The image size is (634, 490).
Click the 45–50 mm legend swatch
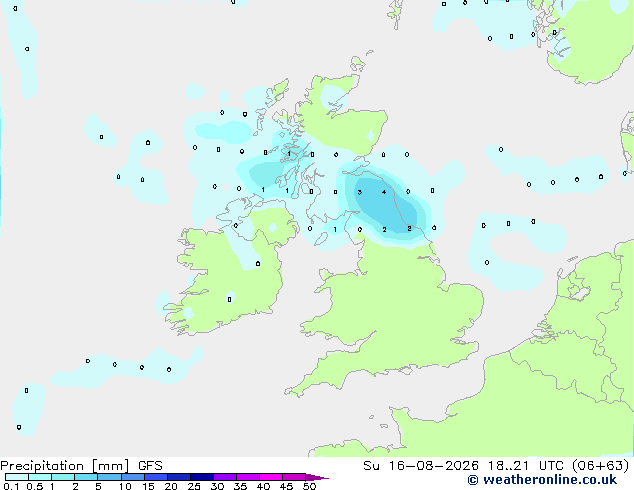[x=294, y=477]
